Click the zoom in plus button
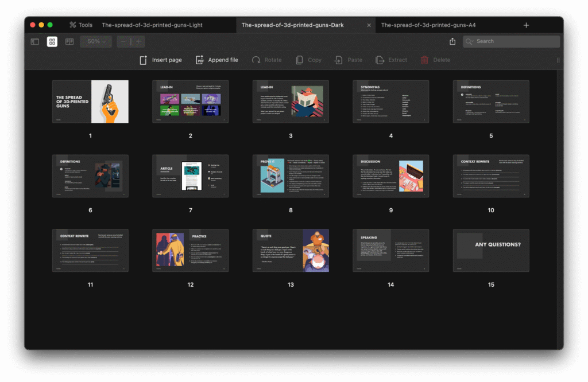588x382 pixels. (x=138, y=42)
